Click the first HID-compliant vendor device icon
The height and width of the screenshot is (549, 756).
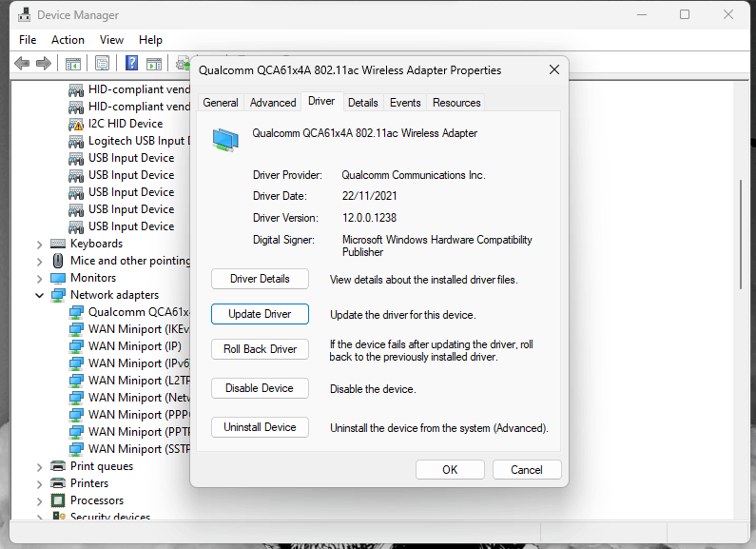click(76, 89)
